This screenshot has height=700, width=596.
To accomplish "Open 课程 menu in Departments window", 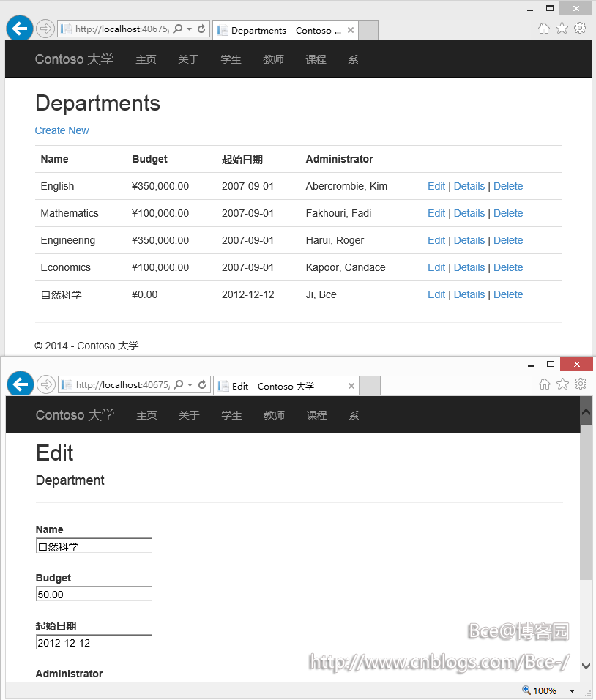I will click(x=316, y=59).
